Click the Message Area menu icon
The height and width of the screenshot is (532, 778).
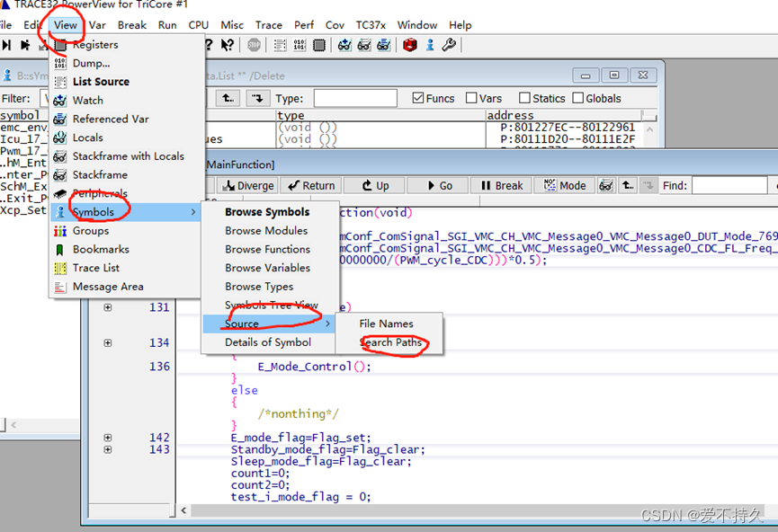pos(60,287)
